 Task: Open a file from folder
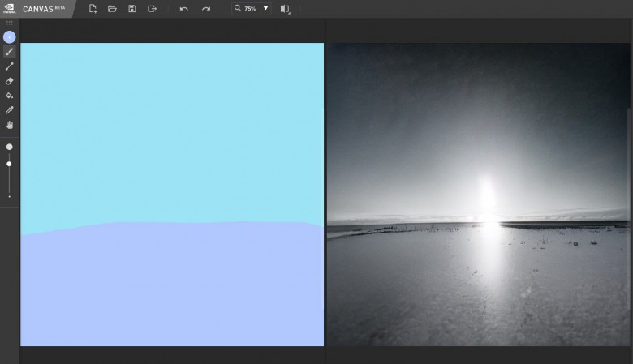pos(112,9)
